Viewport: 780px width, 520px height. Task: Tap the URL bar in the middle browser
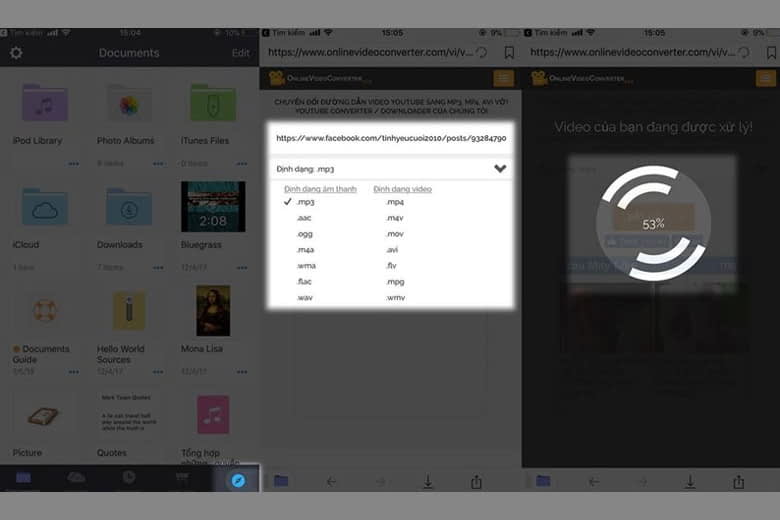point(370,52)
